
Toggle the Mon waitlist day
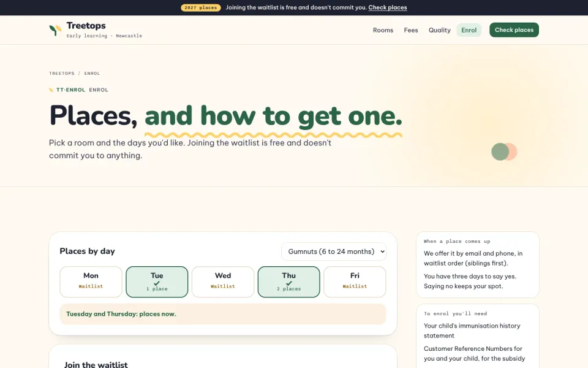(91, 282)
